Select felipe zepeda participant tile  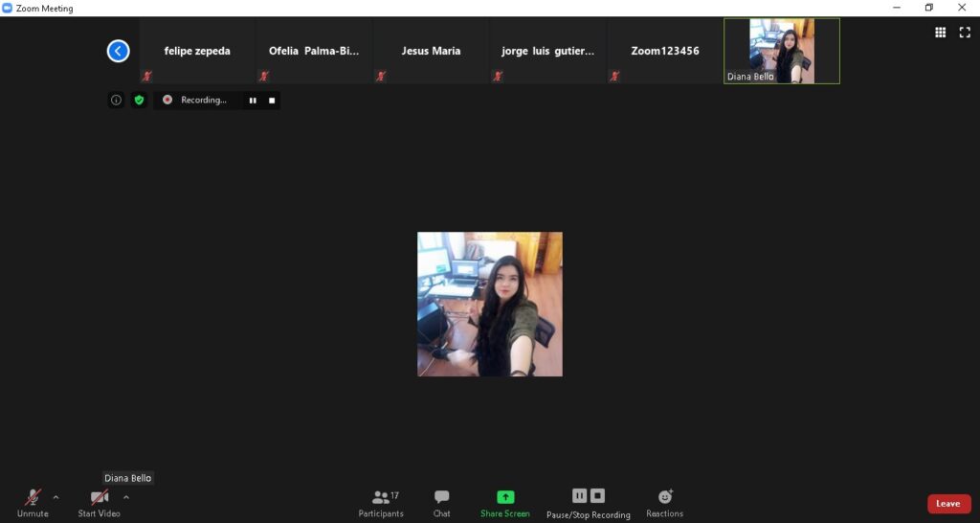coord(197,51)
